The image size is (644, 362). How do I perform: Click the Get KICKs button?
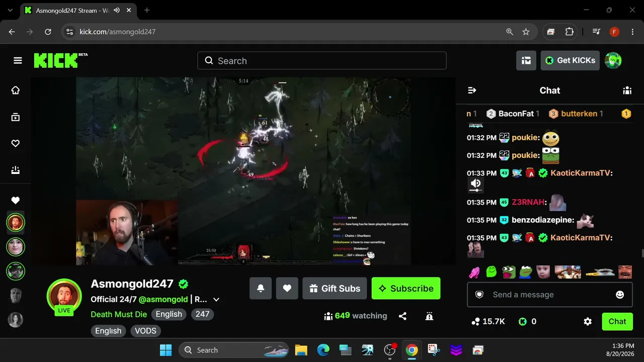[x=570, y=60]
